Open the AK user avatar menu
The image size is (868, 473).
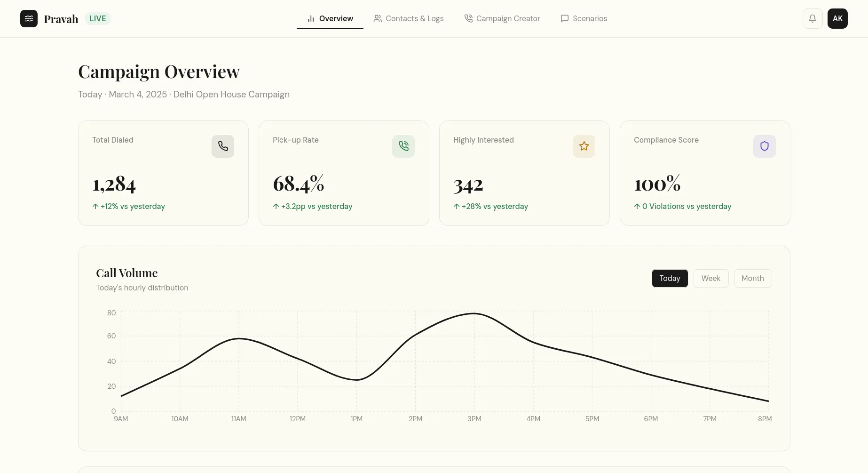coord(837,18)
